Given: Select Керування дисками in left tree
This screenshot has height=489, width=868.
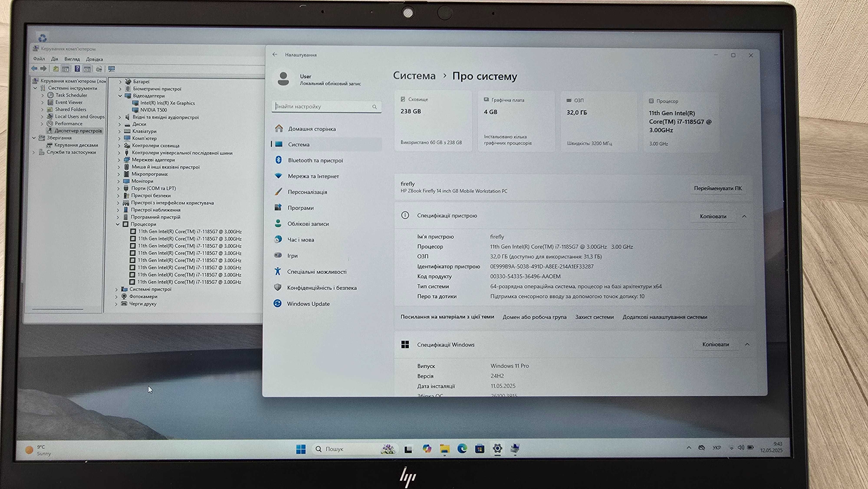Looking at the screenshot, I should pos(76,145).
